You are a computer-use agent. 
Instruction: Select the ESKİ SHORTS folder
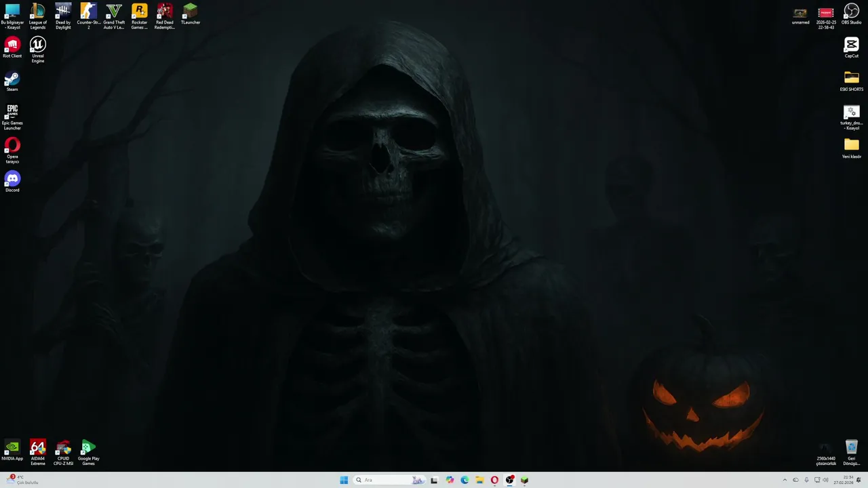click(852, 81)
